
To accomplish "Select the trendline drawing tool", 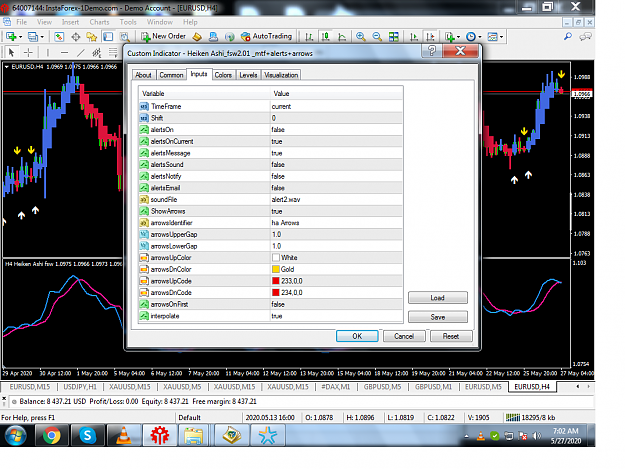I will [81, 52].
